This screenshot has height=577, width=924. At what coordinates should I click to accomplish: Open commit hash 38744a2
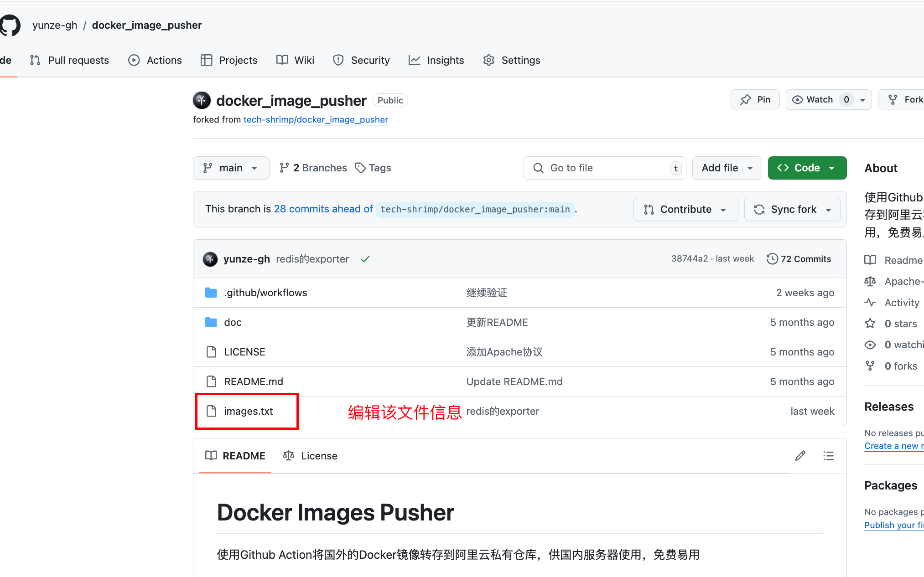[x=689, y=258]
